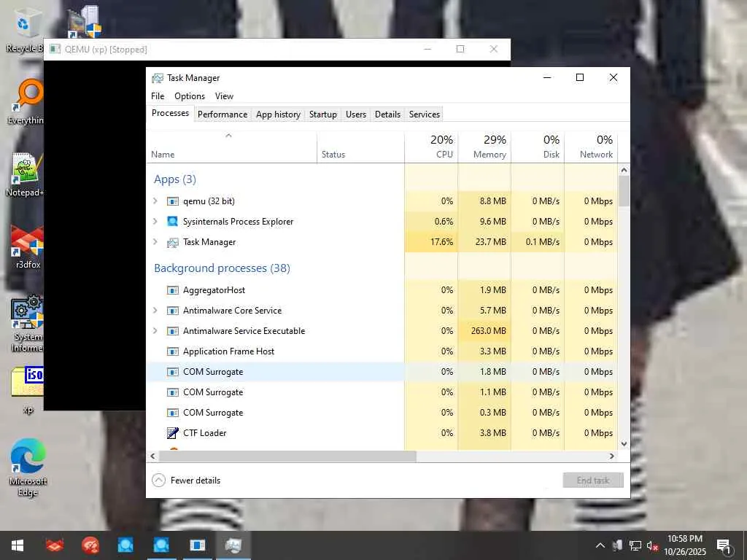This screenshot has width=747, height=560.
Task: Click the vertical scrollbar down arrow
Action: pos(624,444)
